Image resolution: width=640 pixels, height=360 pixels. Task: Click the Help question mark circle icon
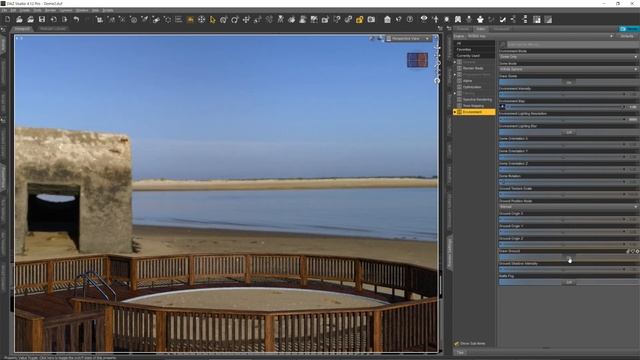point(410,19)
